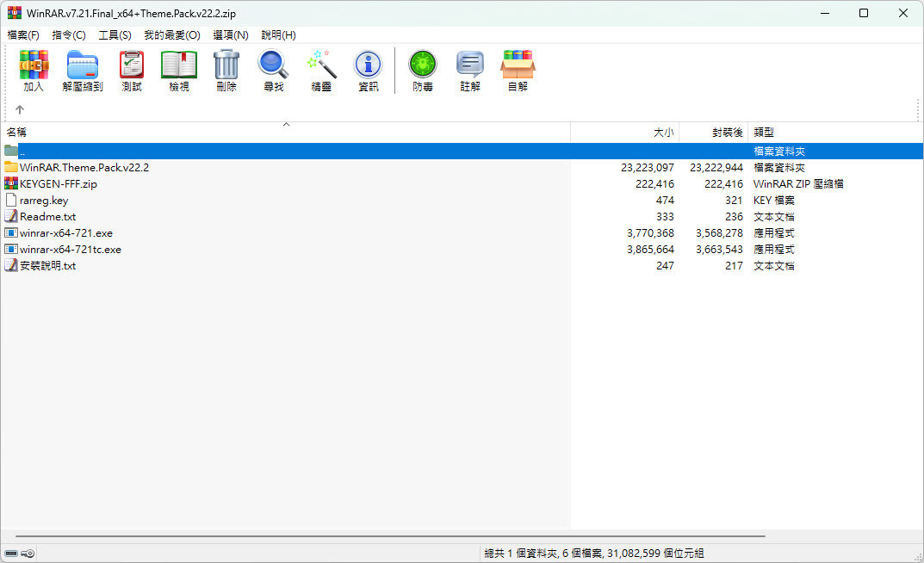Click the file icon of rarreg.key

coord(10,201)
